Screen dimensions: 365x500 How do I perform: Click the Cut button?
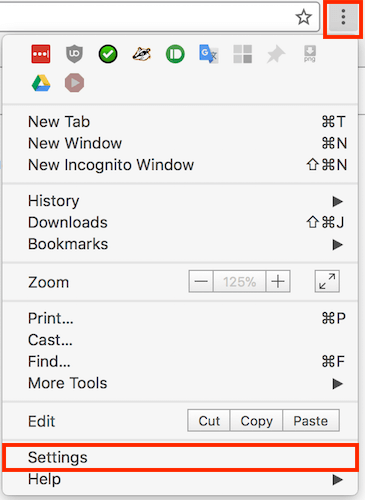[209, 421]
